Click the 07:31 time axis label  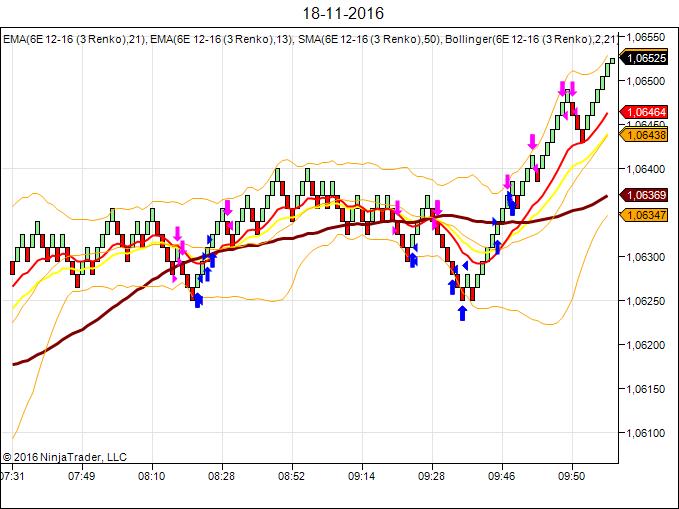point(14,477)
